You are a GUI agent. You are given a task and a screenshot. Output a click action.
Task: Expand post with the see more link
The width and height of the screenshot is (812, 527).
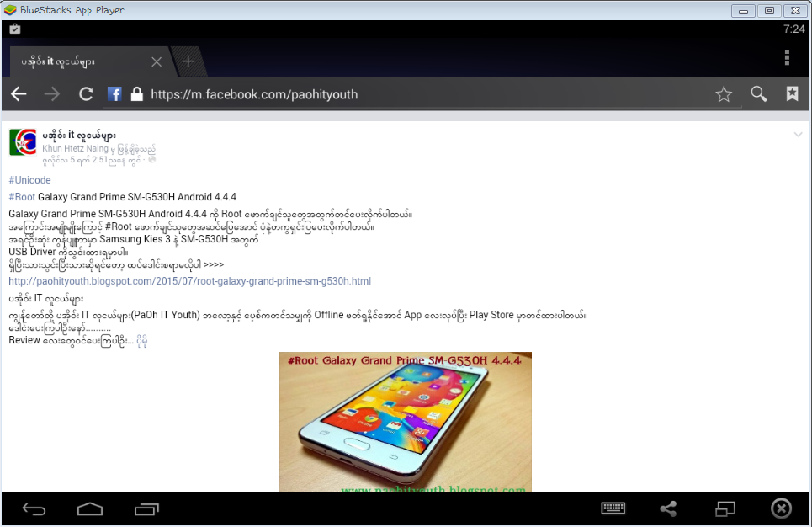tap(142, 340)
